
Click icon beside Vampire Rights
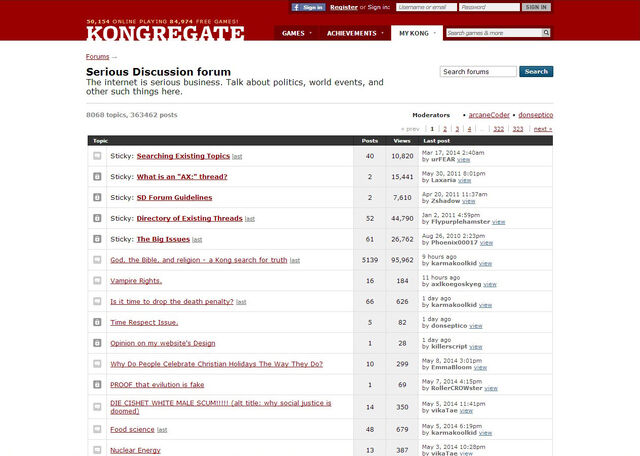[97, 280]
